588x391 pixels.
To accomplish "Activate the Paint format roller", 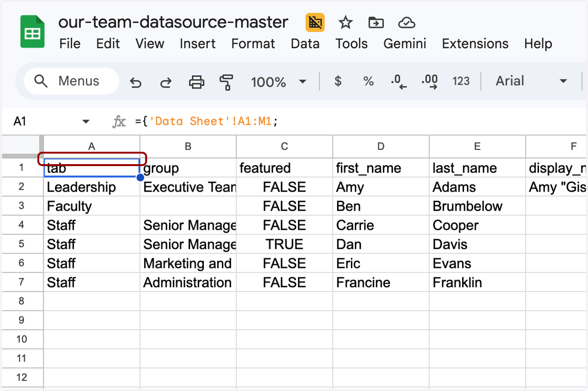I will [226, 82].
